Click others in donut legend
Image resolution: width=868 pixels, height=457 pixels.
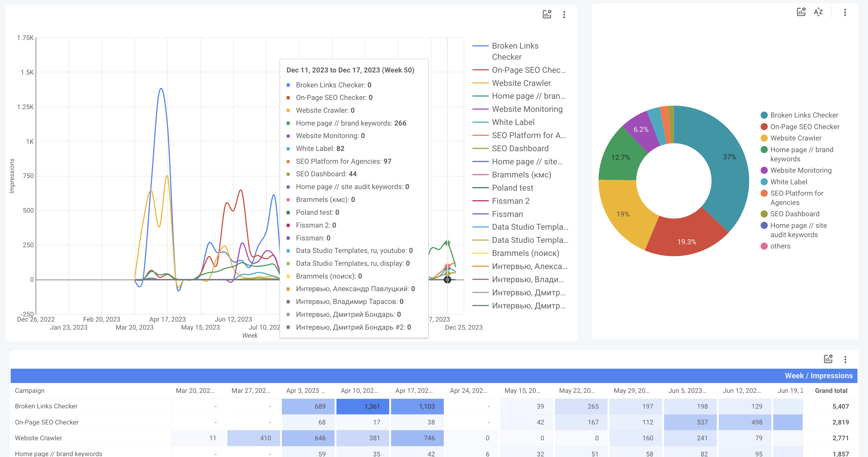click(x=775, y=246)
